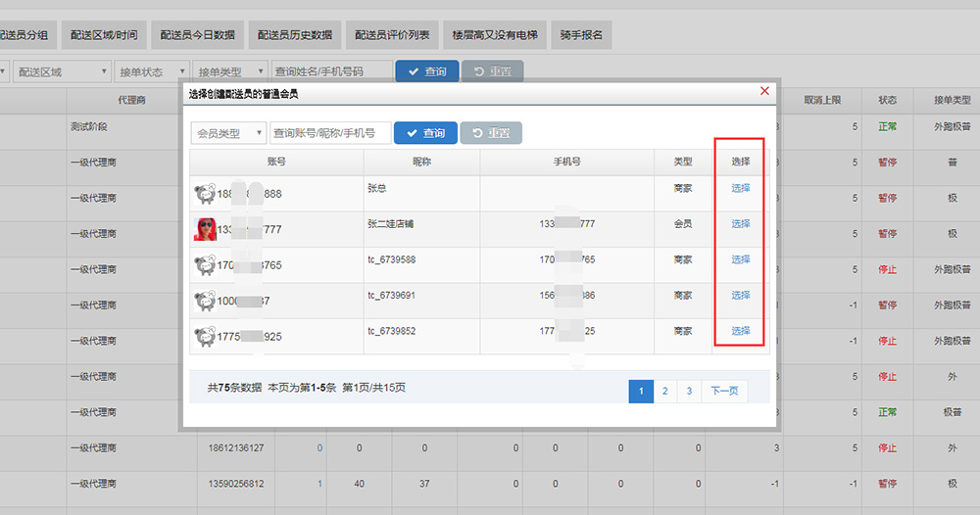Image resolution: width=980 pixels, height=515 pixels.
Task: Select the member 张二娃店铺 via 选择 link
Action: coord(741,224)
